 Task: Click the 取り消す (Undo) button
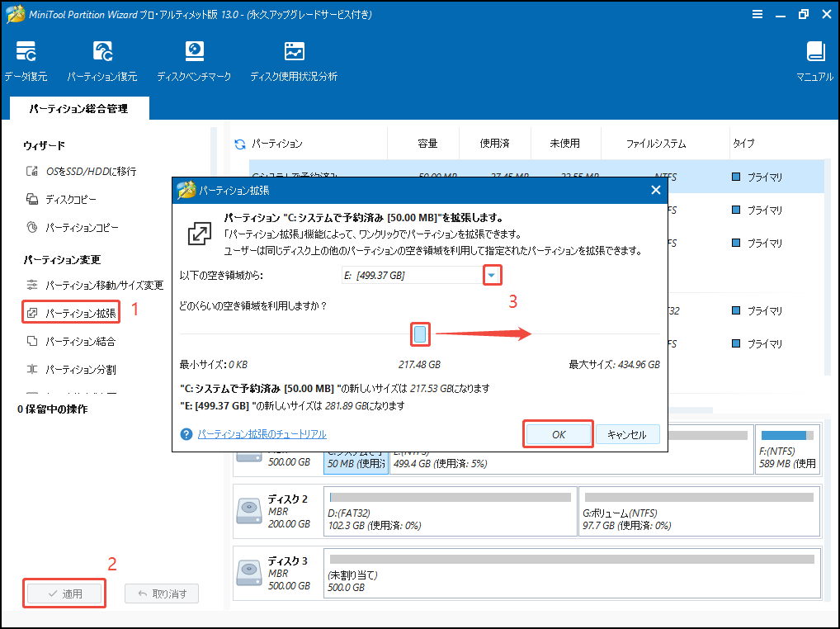(162, 594)
